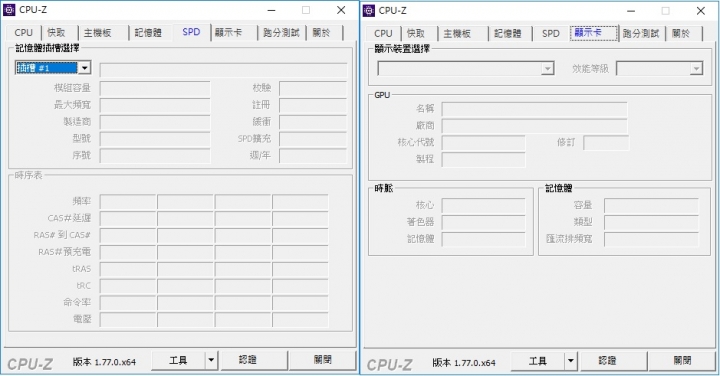The width and height of the screenshot is (720, 376).
Task: Expand the 插槽 #1 memory slot dropdown
Action: (84, 68)
